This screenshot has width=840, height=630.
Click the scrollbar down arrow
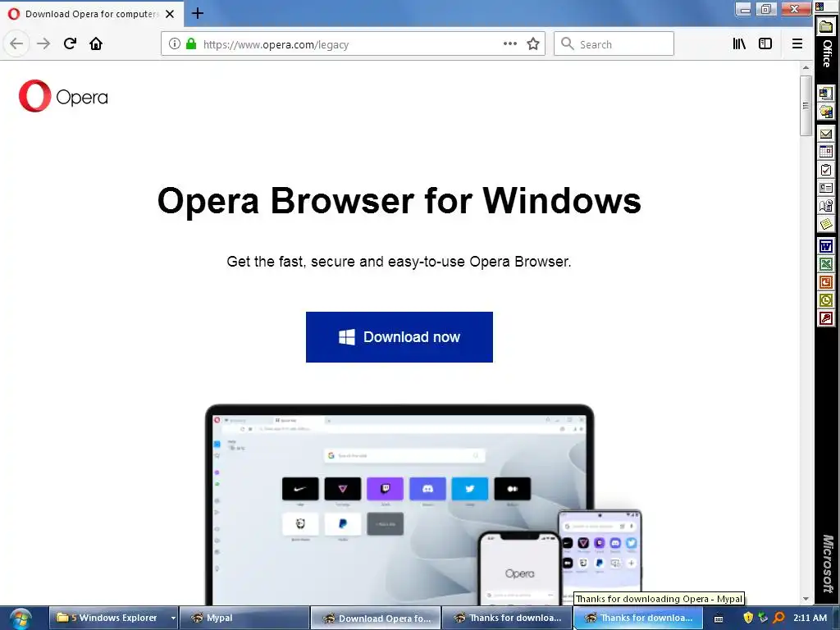(x=806, y=599)
